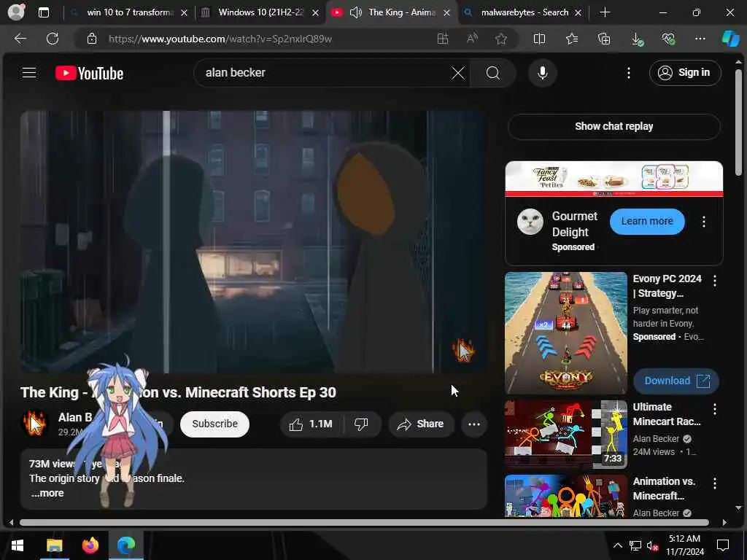
Task: Open Edge settings and more menu
Action: point(700,39)
